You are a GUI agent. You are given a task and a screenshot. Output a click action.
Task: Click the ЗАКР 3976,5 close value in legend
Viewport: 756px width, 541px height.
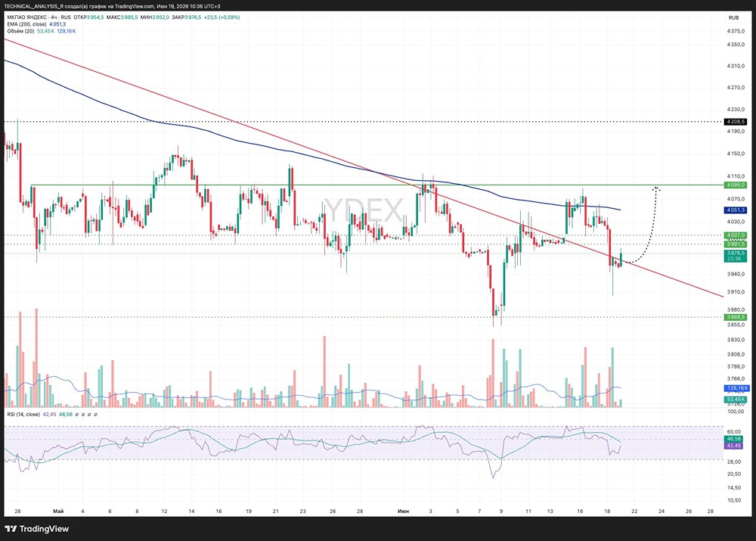pyautogui.click(x=187, y=17)
